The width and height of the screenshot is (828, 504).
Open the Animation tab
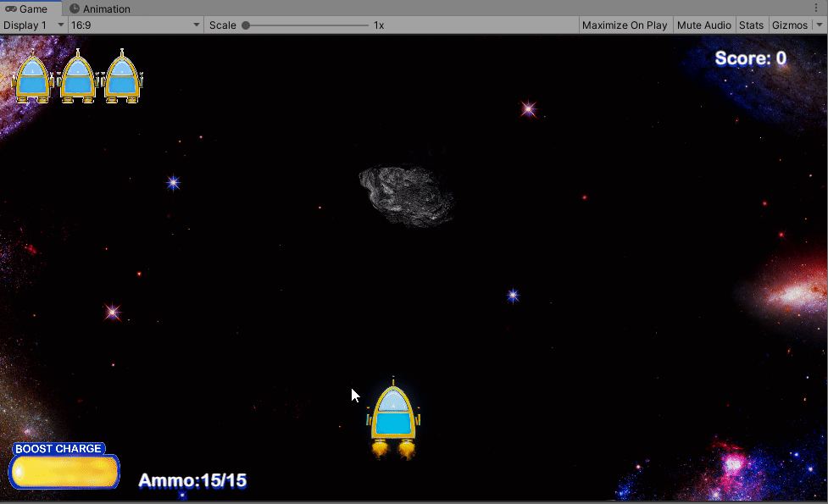point(100,8)
